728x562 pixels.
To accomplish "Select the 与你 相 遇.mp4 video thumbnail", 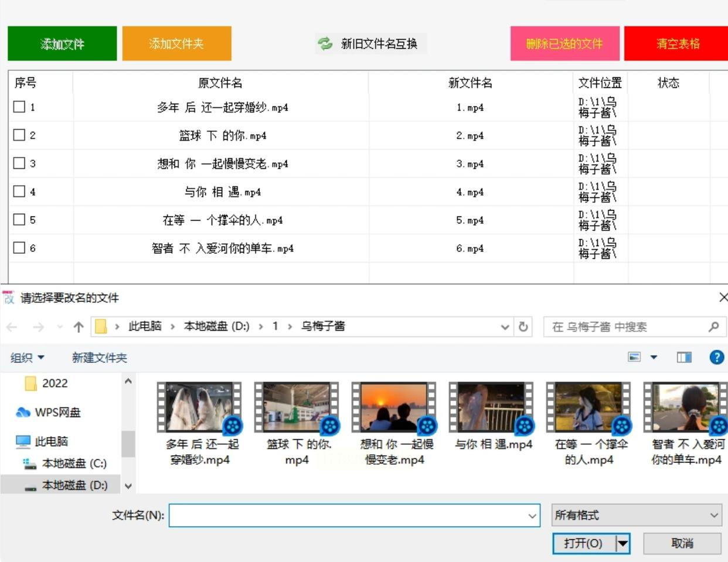I will tap(491, 407).
